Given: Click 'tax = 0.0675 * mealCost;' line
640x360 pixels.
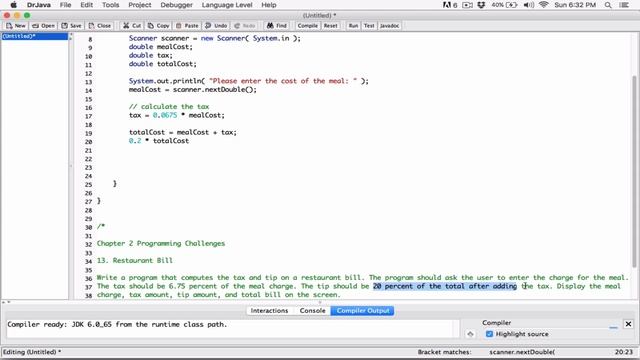Looking at the screenshot, I should (177, 115).
